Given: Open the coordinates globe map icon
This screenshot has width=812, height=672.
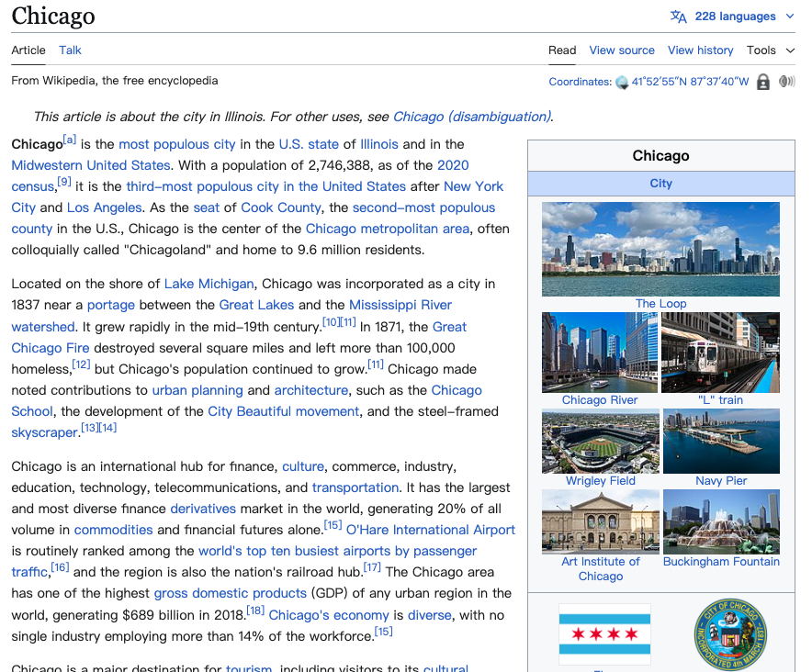Looking at the screenshot, I should (622, 83).
